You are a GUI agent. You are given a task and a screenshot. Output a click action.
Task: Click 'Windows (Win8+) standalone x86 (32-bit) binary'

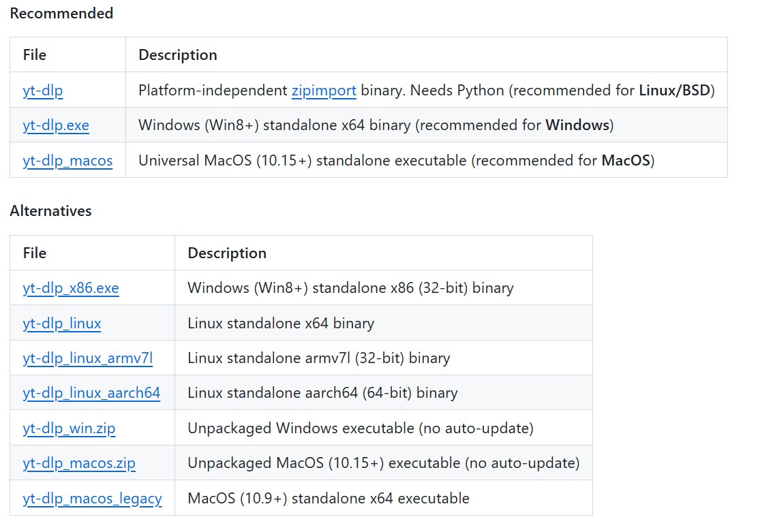(350, 288)
